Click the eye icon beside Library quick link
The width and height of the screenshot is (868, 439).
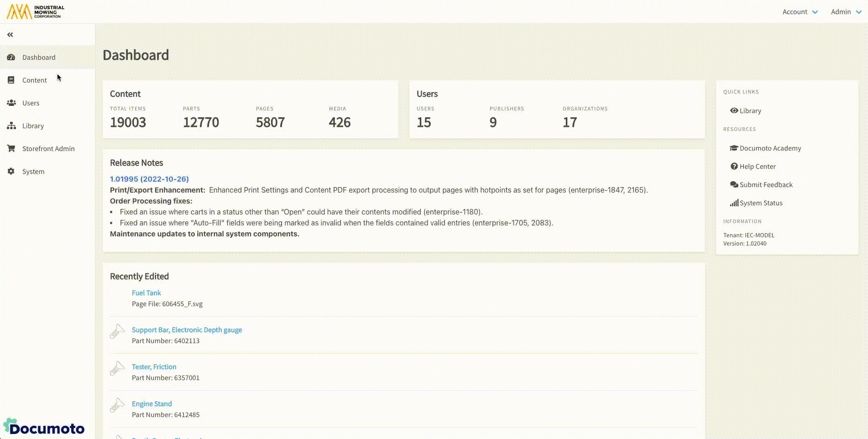click(734, 111)
